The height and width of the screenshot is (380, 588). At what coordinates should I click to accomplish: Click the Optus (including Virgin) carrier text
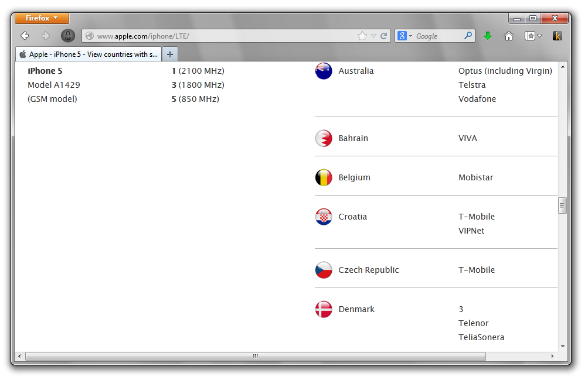point(505,71)
